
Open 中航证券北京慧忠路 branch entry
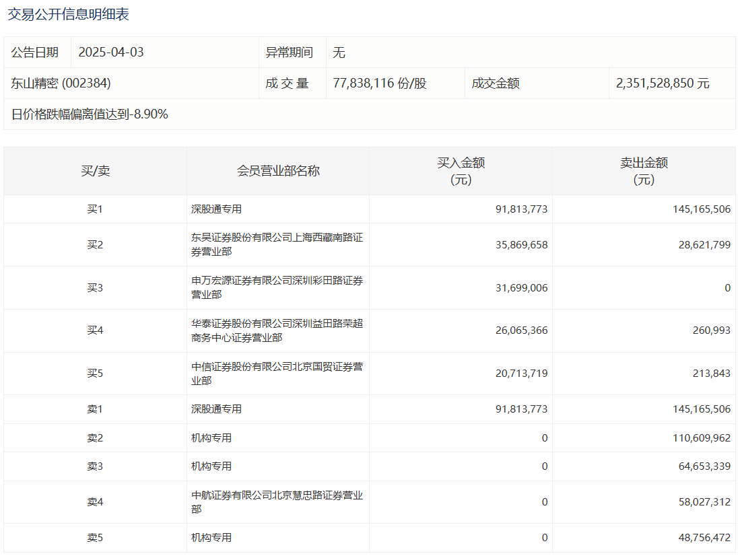(x=277, y=502)
